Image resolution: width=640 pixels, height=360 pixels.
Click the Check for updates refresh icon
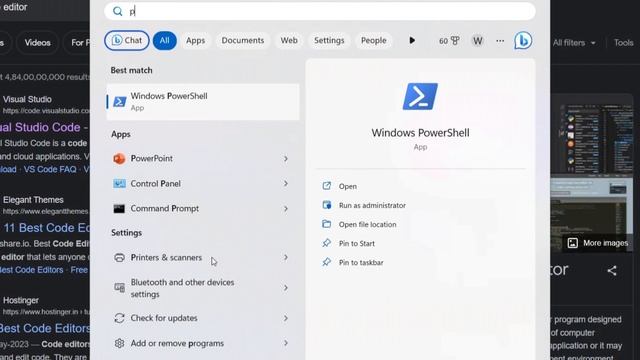coord(119,318)
